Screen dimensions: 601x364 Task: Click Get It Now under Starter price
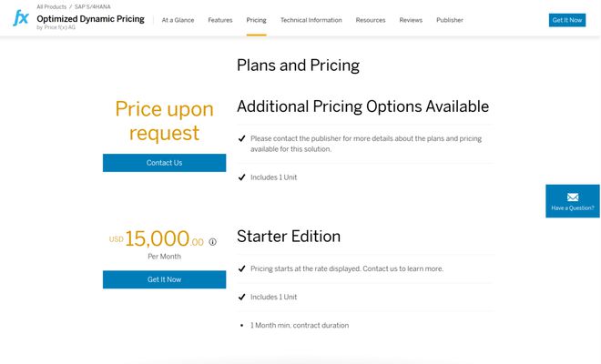coord(164,279)
